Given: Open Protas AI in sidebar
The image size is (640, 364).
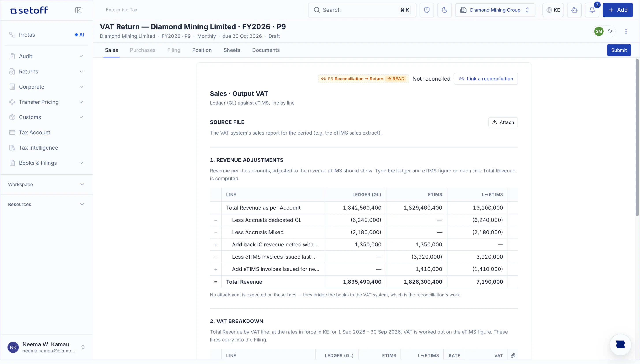Looking at the screenshot, I should click(47, 35).
